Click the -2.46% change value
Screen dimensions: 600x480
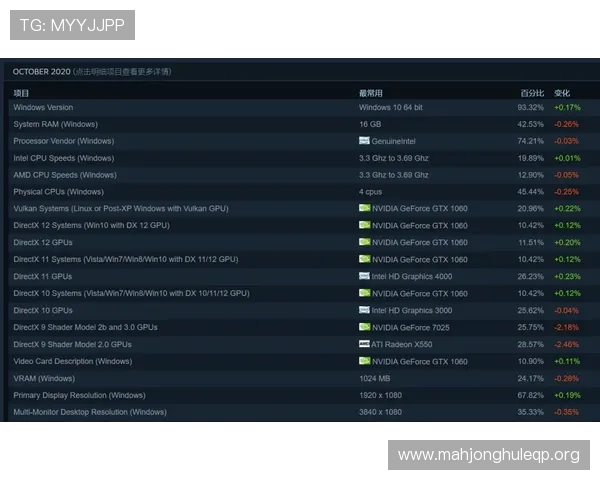(x=567, y=344)
